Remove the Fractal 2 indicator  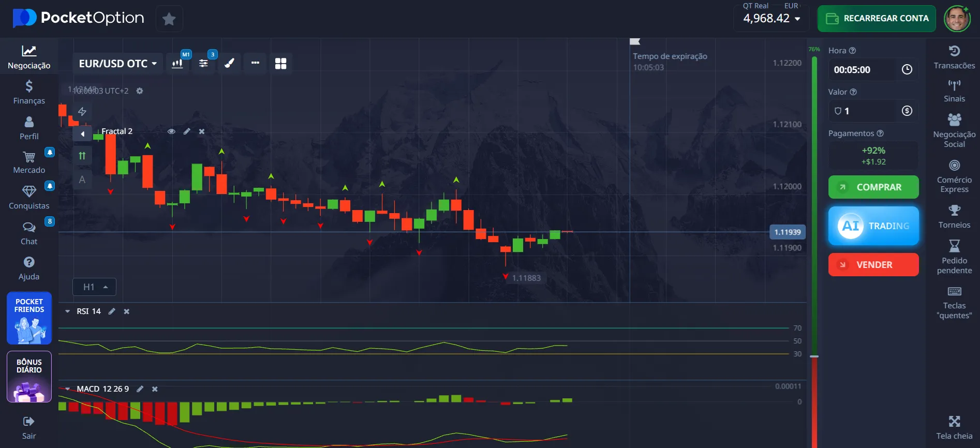click(x=202, y=131)
